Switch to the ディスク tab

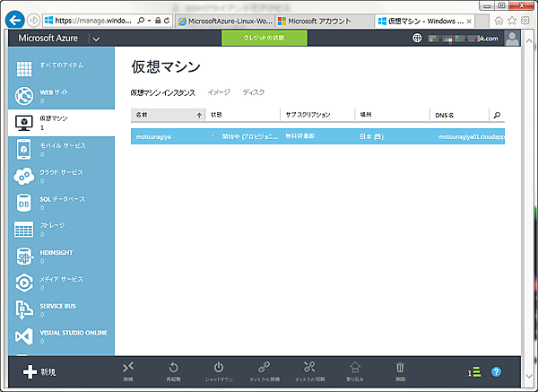coord(254,92)
